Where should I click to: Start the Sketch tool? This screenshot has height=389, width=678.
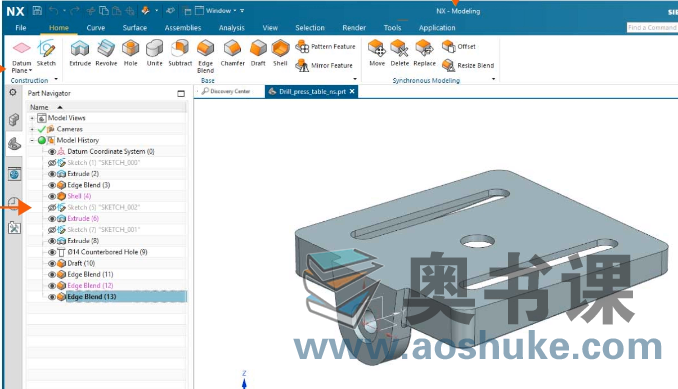pos(46,53)
